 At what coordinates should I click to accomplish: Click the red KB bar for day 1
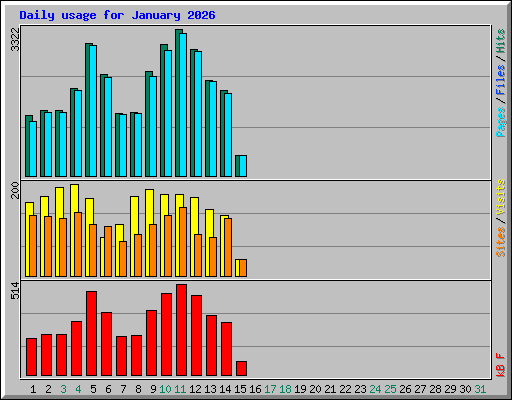[32, 357]
